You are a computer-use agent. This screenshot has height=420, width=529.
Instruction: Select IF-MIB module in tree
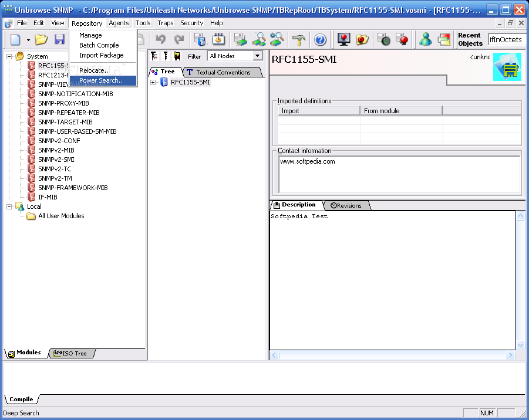48,198
